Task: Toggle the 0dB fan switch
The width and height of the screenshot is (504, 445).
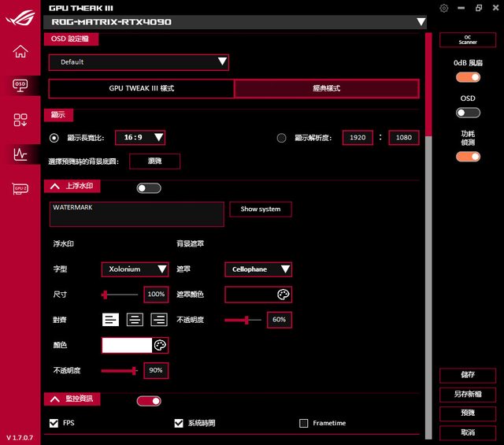Action: (468, 77)
